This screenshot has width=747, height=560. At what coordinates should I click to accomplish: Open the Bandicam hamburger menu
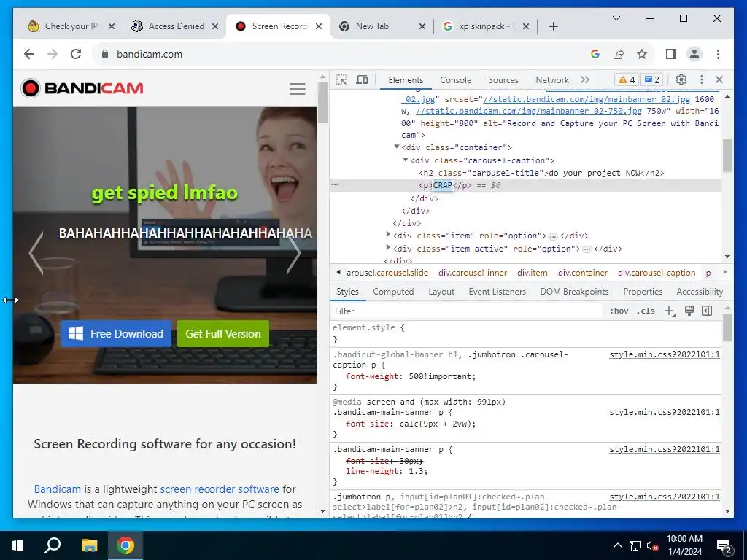(298, 88)
